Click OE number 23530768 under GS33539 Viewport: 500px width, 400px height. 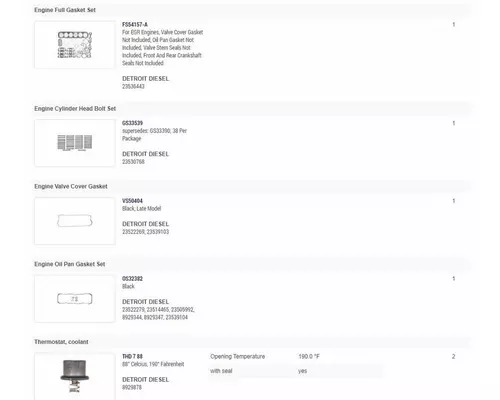[x=133, y=162]
